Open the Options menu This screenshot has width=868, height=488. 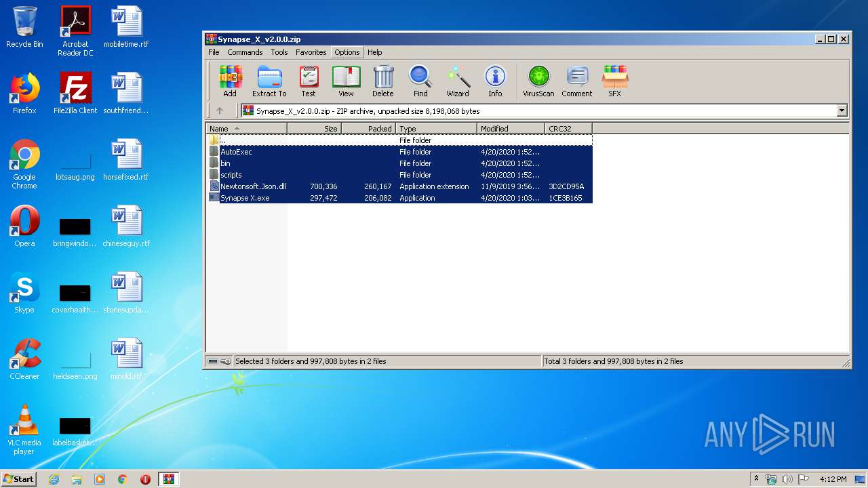[x=347, y=52]
